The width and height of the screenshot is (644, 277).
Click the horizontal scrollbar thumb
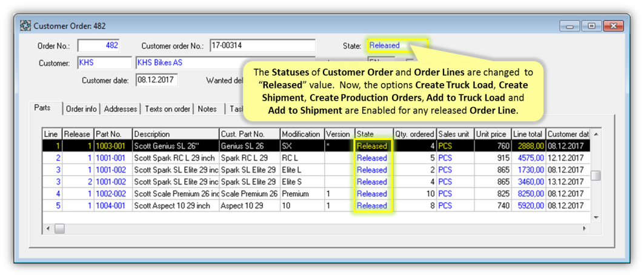tap(59, 228)
